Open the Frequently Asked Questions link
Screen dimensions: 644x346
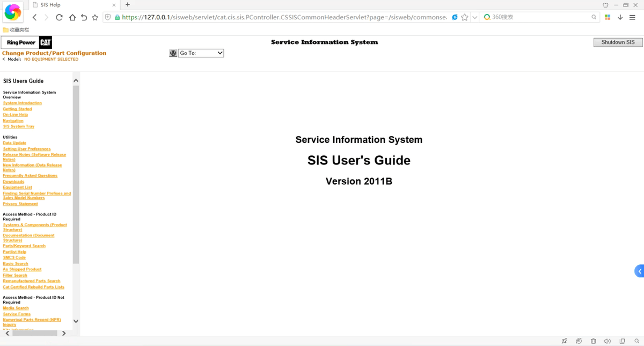point(30,176)
